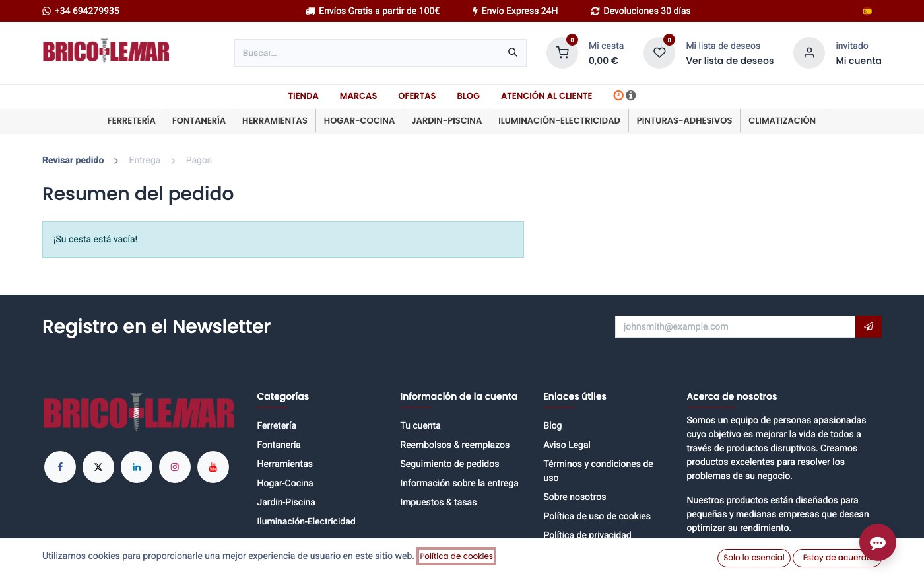Open the YouTube social icon

pos(213,467)
